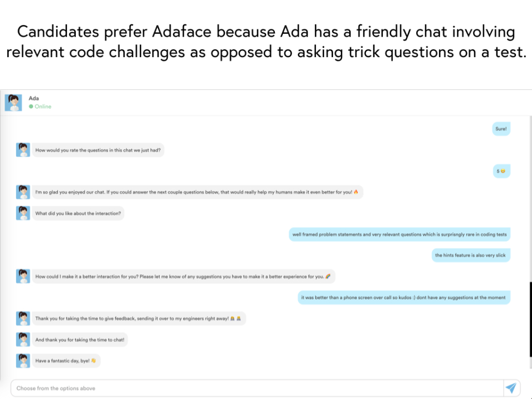The height and width of the screenshot is (399, 532).
Task: Click avatar beside "What did you like" message
Action: [x=23, y=213]
